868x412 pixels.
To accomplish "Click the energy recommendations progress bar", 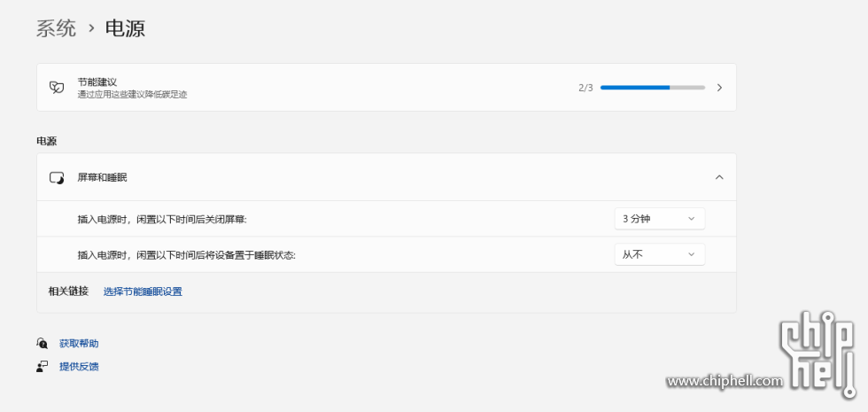I will (653, 88).
